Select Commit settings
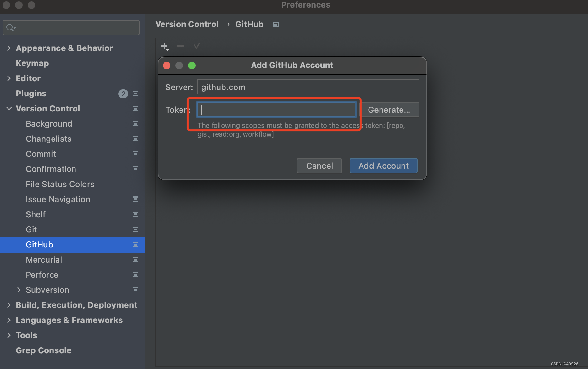Image resolution: width=588 pixels, height=369 pixels. [41, 154]
